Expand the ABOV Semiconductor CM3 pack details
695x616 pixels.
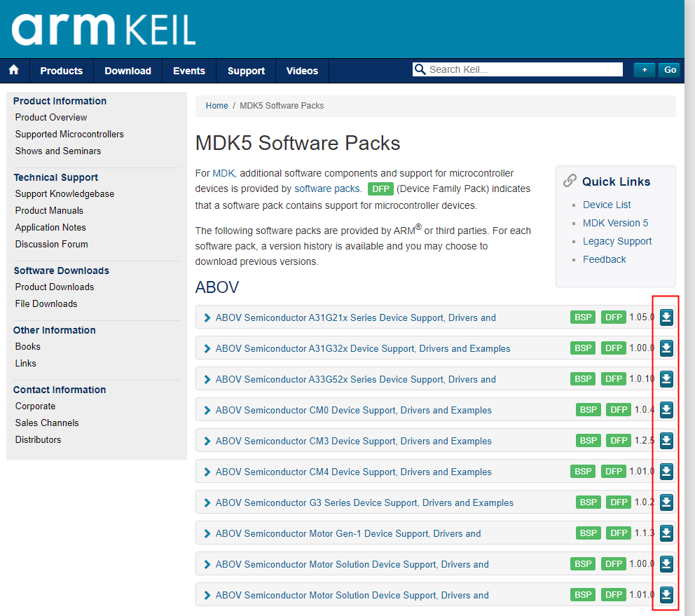[207, 440]
